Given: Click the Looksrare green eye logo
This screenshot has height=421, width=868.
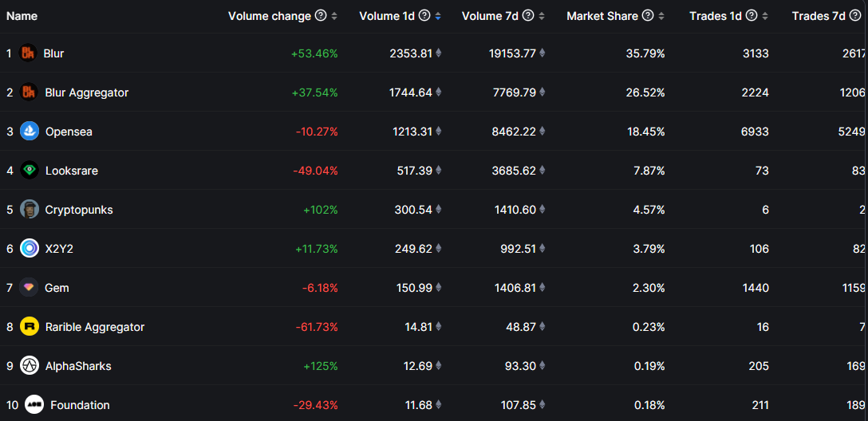Looking at the screenshot, I should [30, 170].
